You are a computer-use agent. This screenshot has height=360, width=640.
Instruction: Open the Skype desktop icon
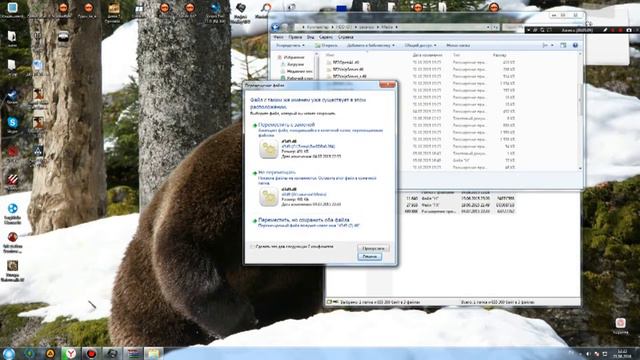pos(13,124)
